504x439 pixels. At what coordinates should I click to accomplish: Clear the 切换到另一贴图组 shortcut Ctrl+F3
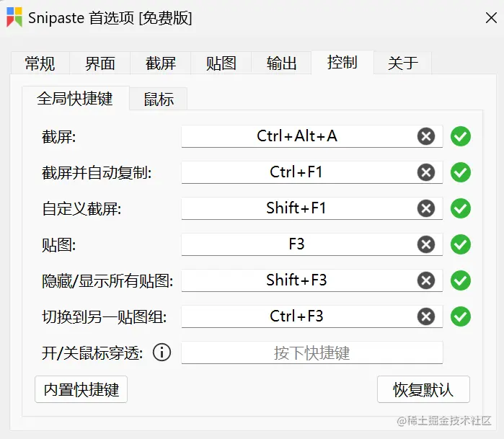(x=426, y=316)
